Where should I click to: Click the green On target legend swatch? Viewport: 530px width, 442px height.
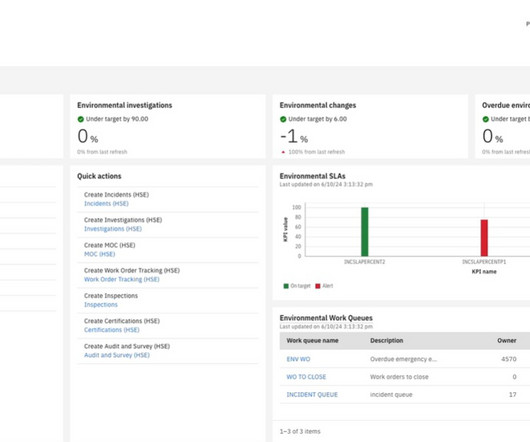[x=286, y=286]
